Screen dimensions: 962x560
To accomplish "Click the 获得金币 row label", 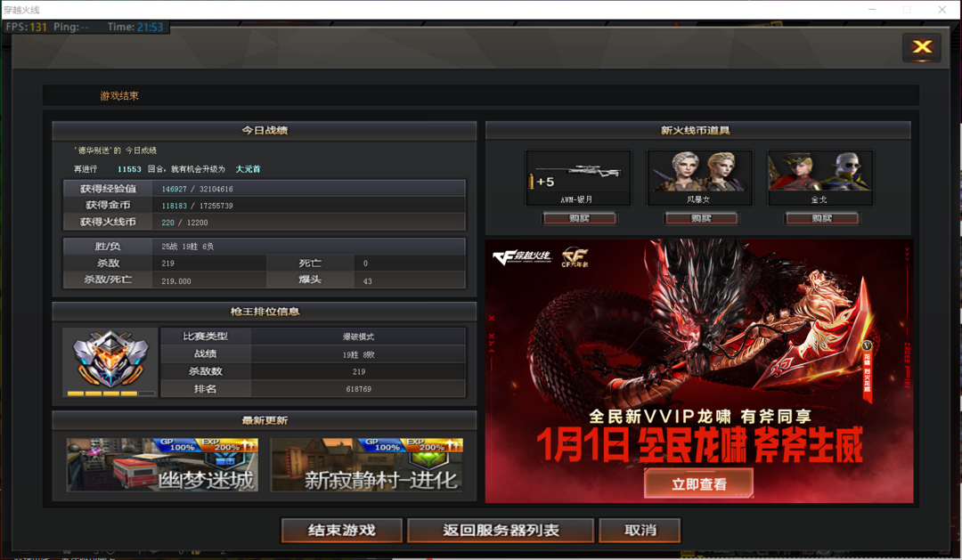I will pos(108,205).
